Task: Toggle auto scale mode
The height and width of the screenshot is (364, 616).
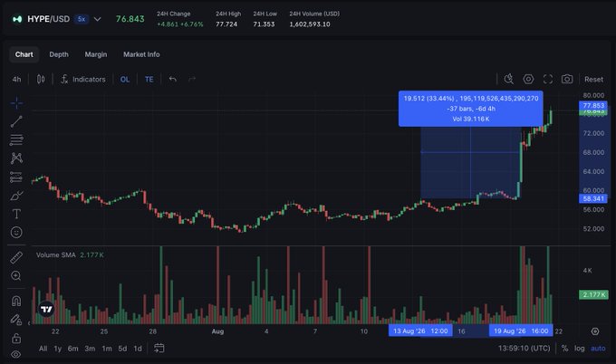Action: (x=598, y=349)
